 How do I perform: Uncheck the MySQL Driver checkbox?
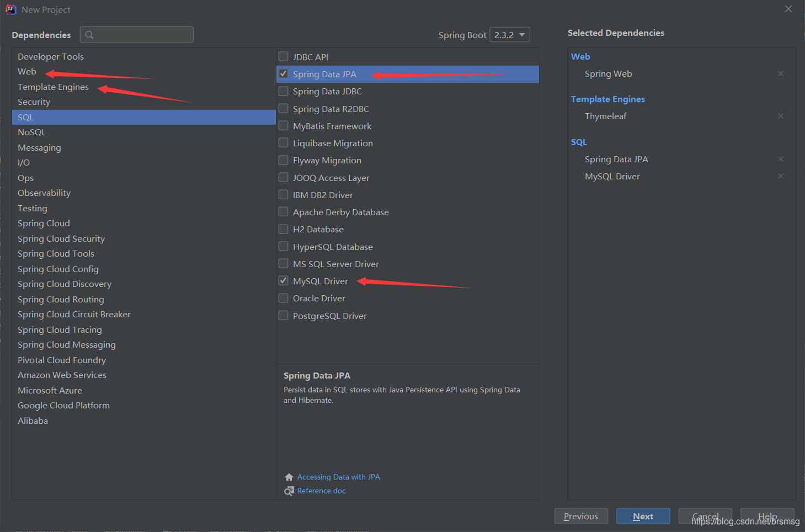tap(284, 280)
